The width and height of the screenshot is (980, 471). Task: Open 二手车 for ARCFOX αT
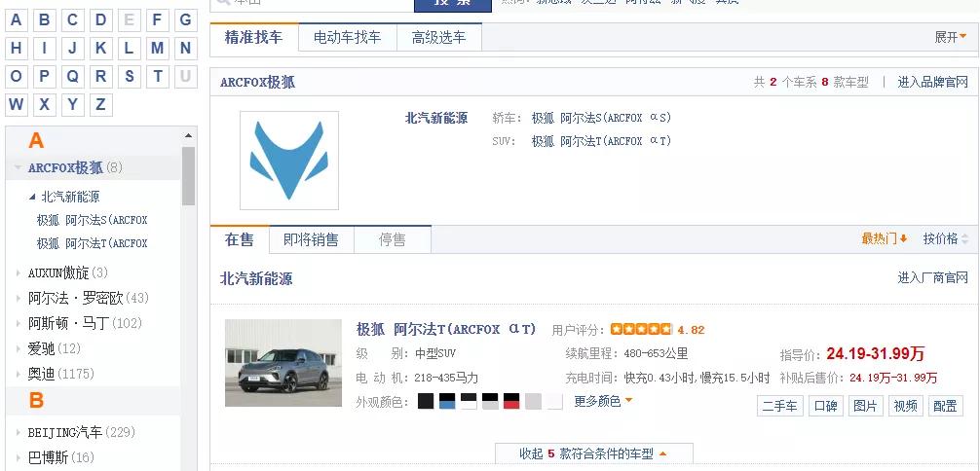pyautogui.click(x=779, y=406)
